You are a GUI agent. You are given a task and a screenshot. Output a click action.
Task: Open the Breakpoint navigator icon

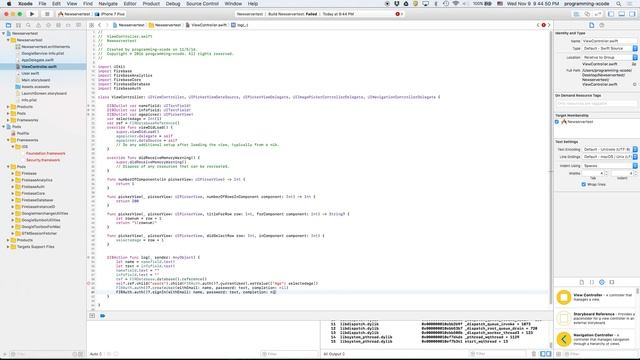click(68, 25)
